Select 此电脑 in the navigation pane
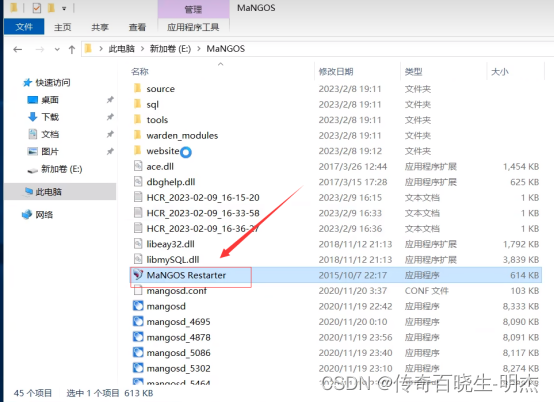This screenshot has height=402, width=554. coord(60,192)
